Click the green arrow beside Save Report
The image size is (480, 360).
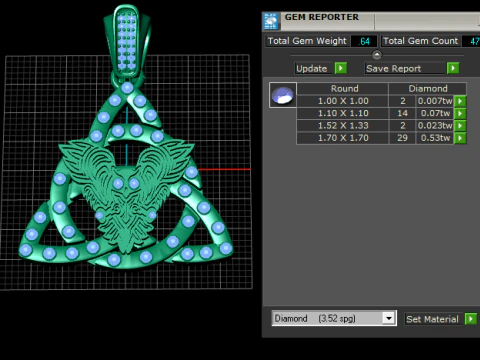point(453,68)
